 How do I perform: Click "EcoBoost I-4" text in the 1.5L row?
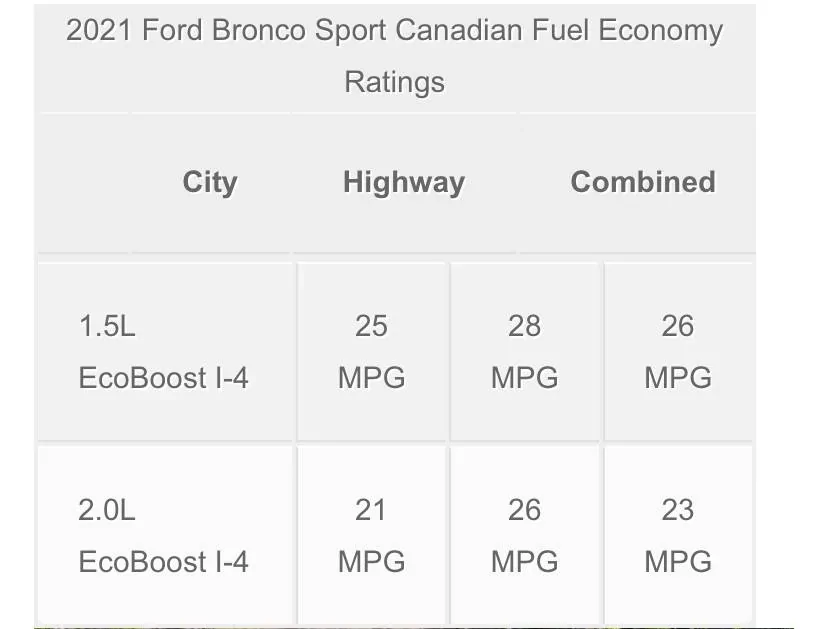163,378
